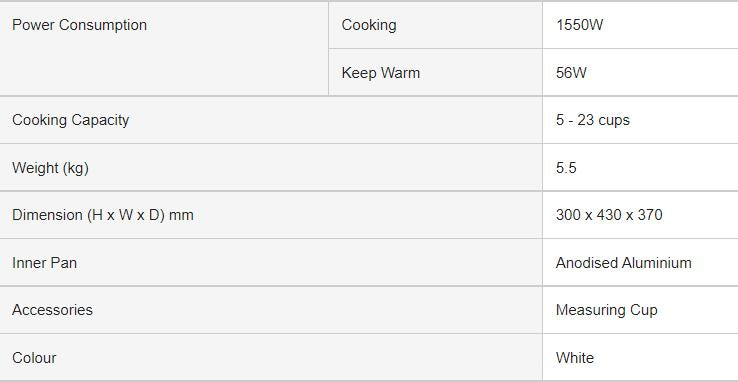The image size is (738, 382).
Task: Select the Weight (kg) label
Action: pos(50,168)
